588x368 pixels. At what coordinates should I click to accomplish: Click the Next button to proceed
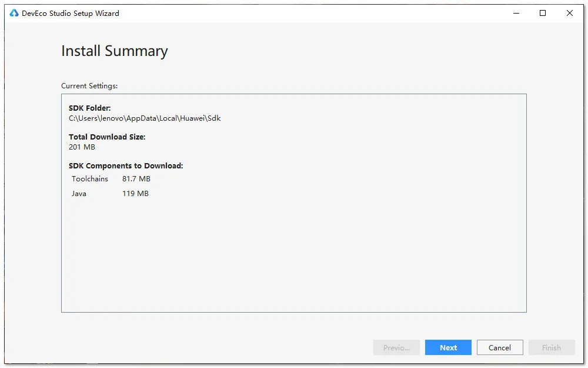448,347
